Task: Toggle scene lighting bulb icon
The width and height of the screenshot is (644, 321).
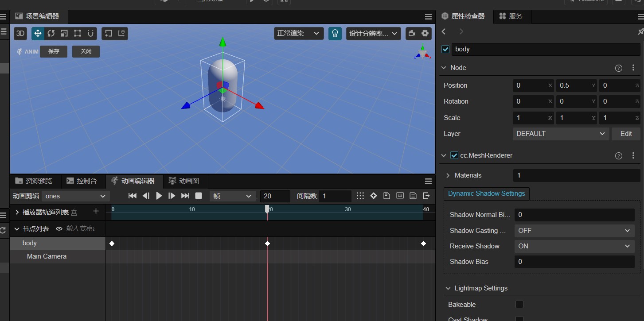Action: [x=335, y=34]
